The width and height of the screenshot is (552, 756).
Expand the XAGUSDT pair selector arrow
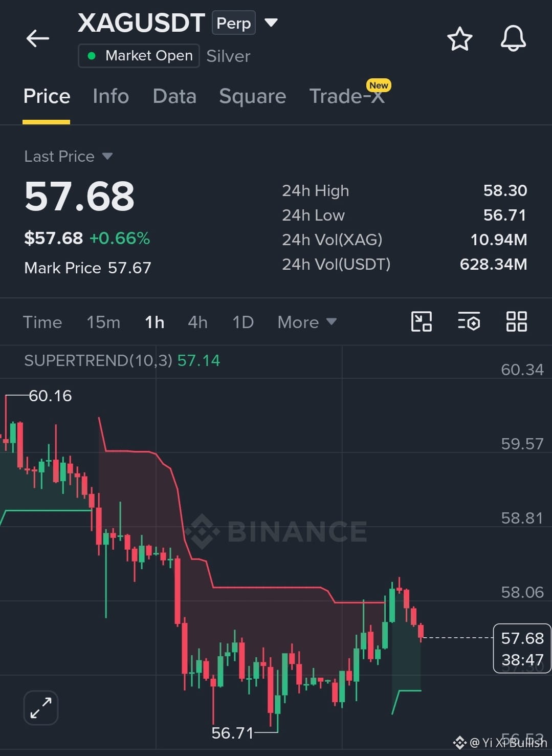[x=271, y=23]
